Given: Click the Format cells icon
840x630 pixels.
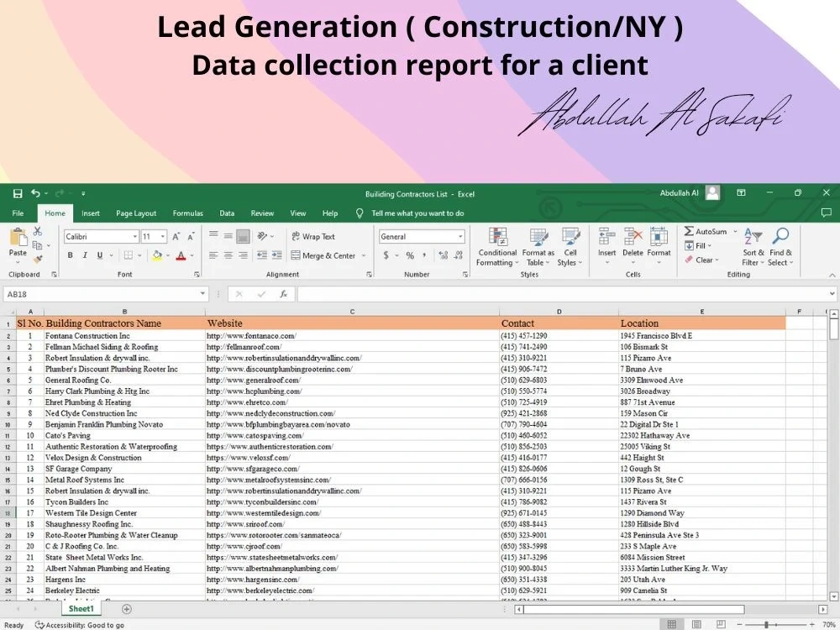Looking at the screenshot, I should tap(659, 236).
